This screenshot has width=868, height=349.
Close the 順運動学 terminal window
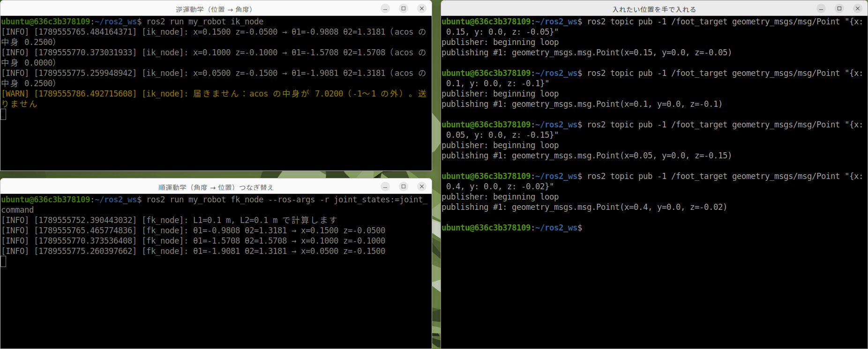tap(422, 186)
